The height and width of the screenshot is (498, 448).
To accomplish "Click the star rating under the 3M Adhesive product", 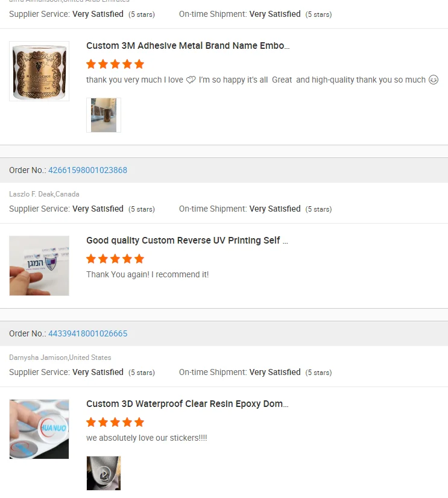I will [x=115, y=64].
